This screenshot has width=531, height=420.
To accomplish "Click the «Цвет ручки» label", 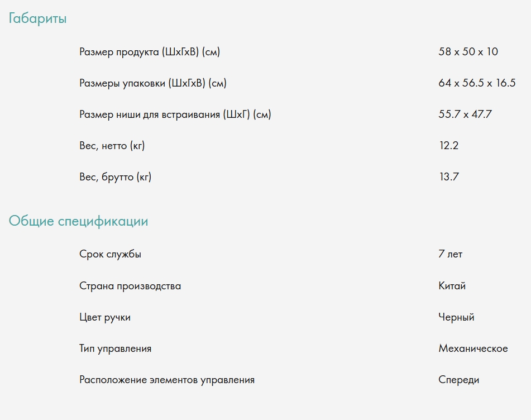I will pos(105,317).
